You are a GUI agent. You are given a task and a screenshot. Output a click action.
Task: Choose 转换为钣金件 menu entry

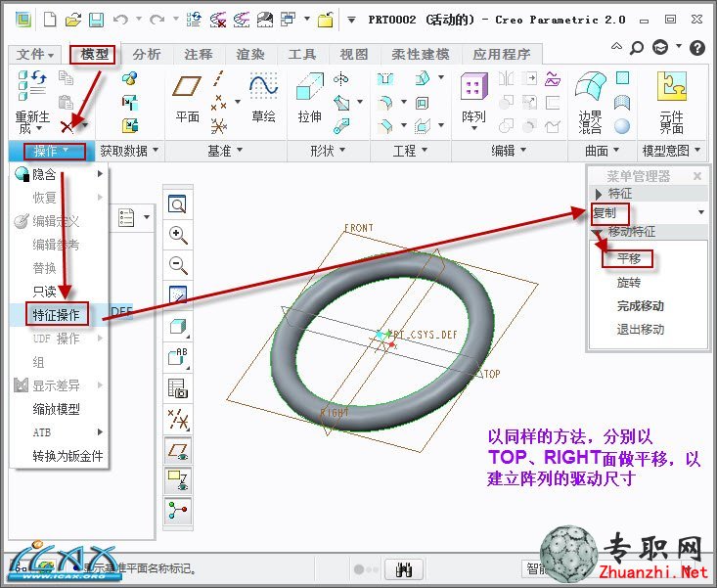coord(59,456)
